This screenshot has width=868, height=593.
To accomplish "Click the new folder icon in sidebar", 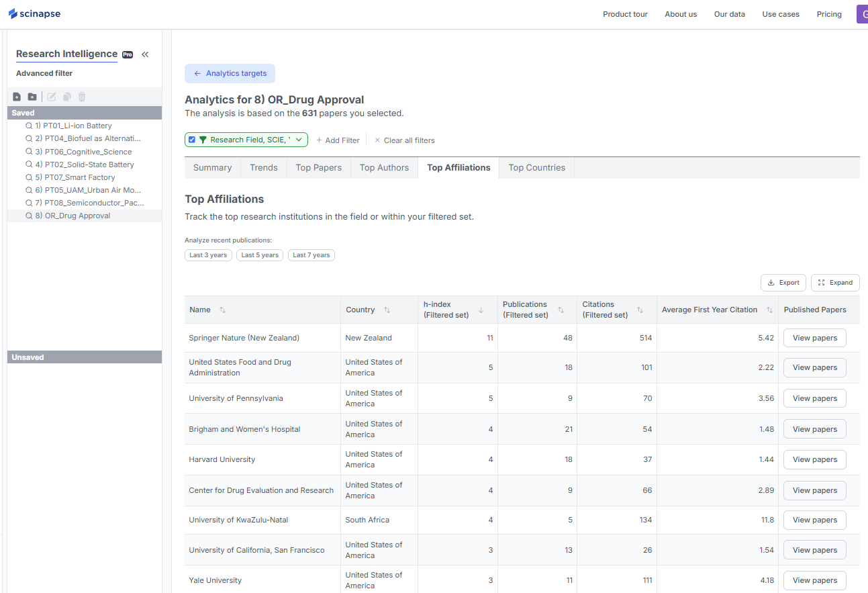I will [32, 97].
